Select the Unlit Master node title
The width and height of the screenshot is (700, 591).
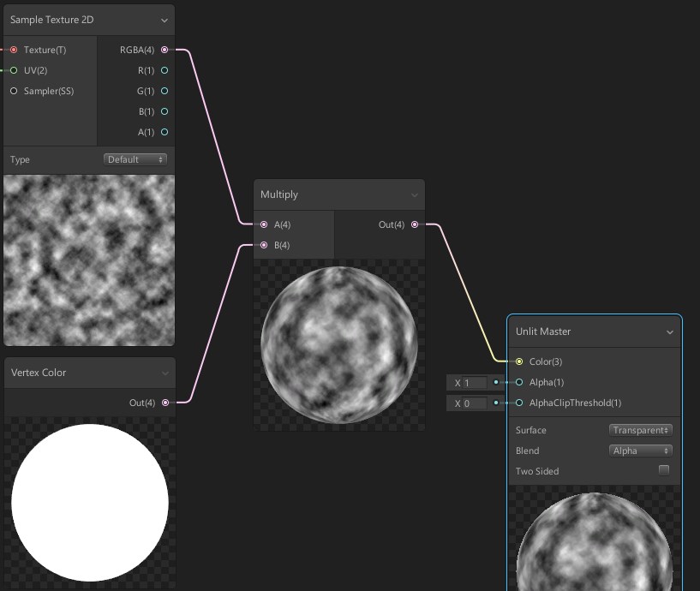pos(543,331)
